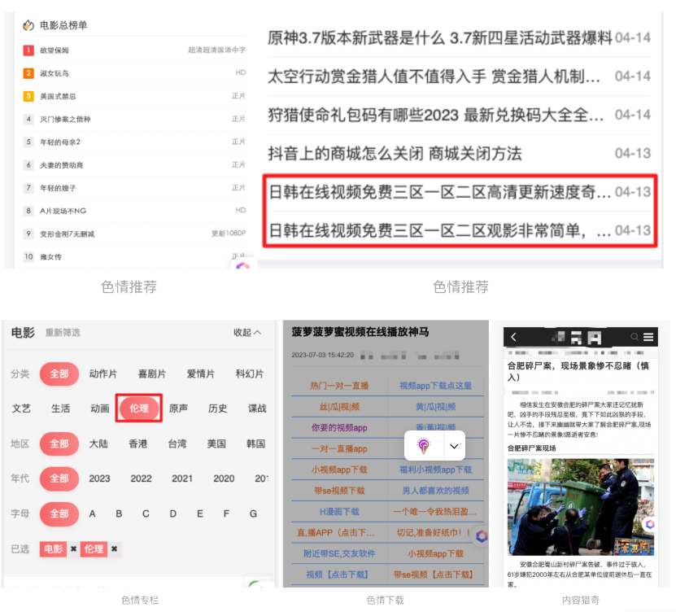Remove the 电影 selected filter with its X

(74, 549)
